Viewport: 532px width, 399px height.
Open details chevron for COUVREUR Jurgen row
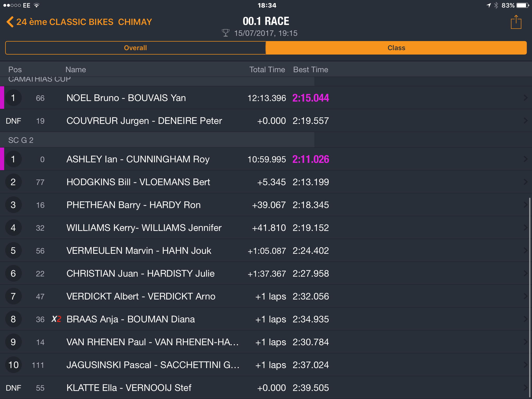(x=526, y=121)
